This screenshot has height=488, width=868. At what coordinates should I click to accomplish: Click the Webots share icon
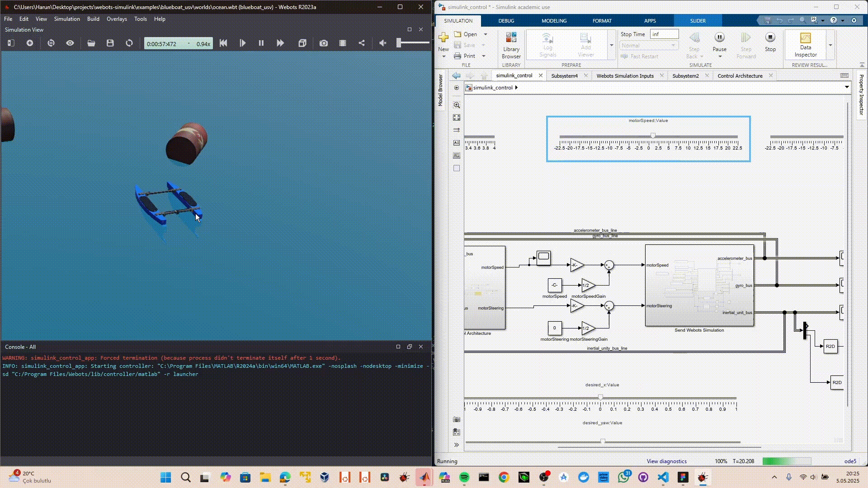[x=362, y=43]
